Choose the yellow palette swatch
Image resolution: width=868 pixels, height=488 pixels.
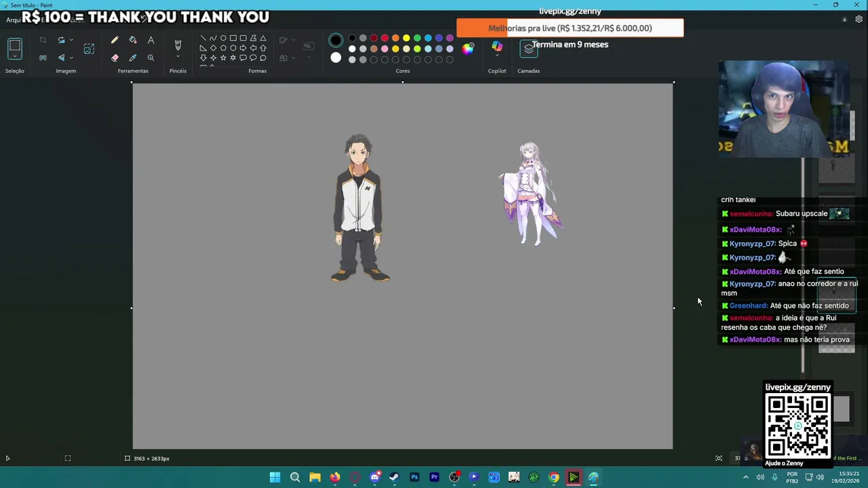pyautogui.click(x=406, y=38)
